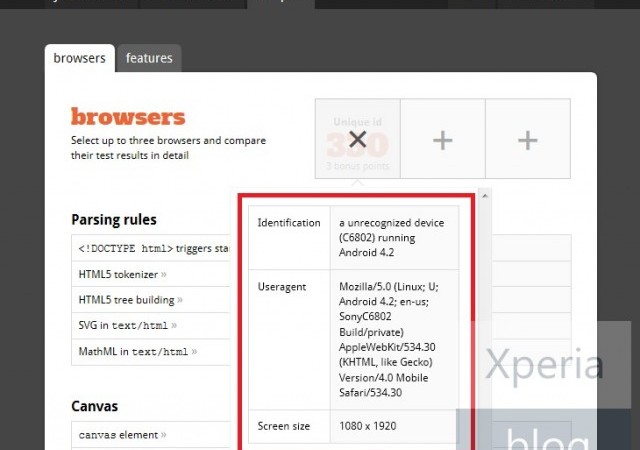
Task: Click the scroll up arrow of the popup
Action: click(485, 196)
